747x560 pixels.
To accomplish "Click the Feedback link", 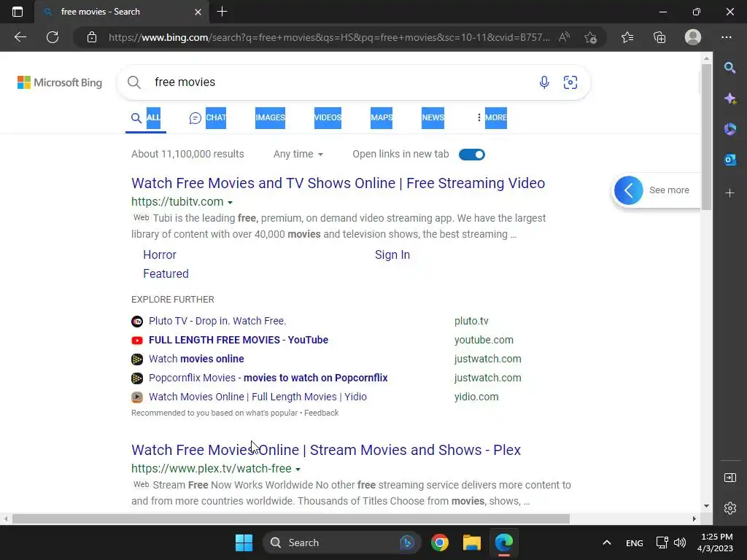I will coord(321,413).
